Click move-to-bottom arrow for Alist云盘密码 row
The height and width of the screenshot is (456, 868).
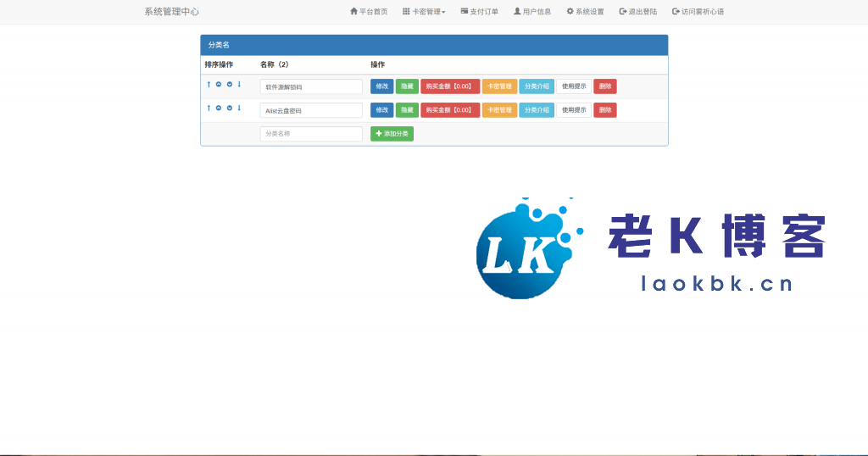coord(239,108)
